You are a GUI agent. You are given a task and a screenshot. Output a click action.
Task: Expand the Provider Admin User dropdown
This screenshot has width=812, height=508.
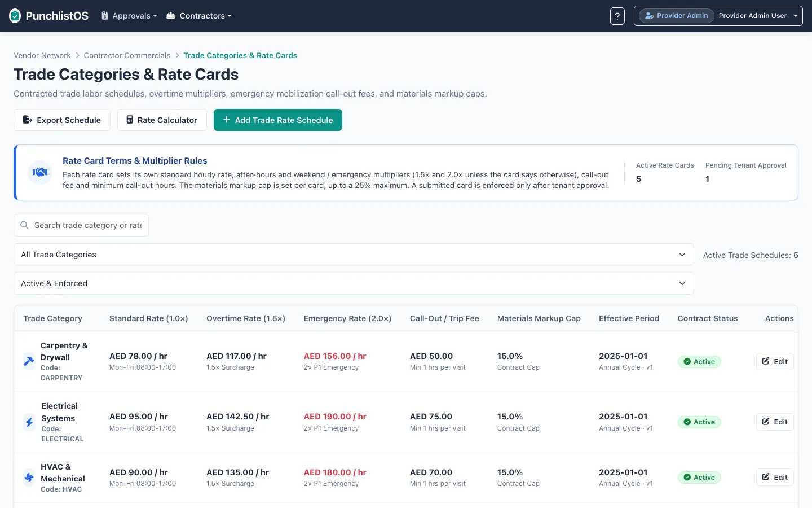coord(718,16)
